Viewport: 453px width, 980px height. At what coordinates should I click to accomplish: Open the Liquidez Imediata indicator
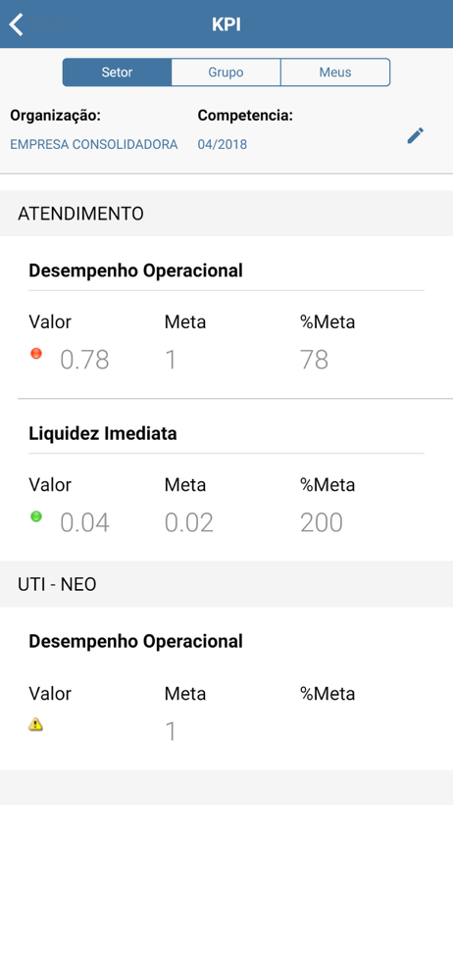click(x=103, y=433)
